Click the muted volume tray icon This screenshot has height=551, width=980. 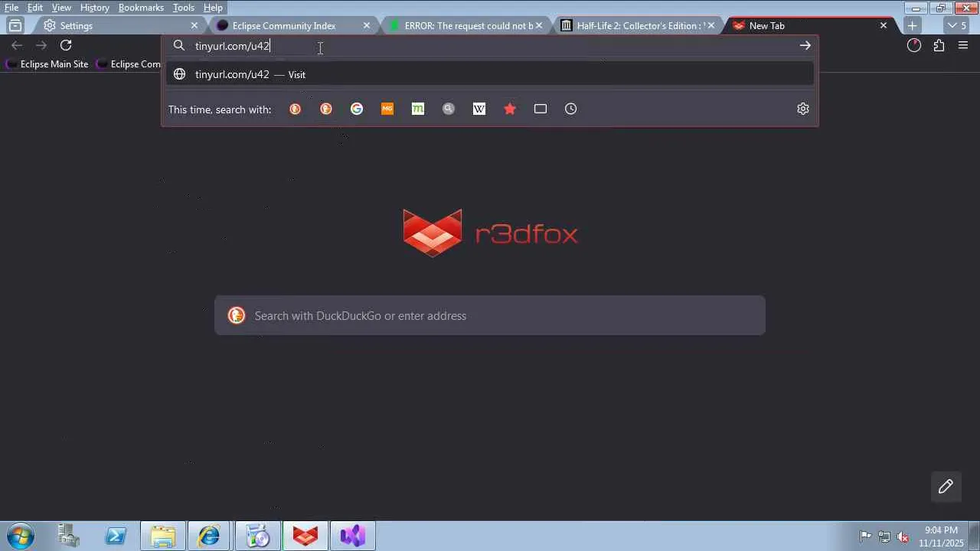pos(903,536)
